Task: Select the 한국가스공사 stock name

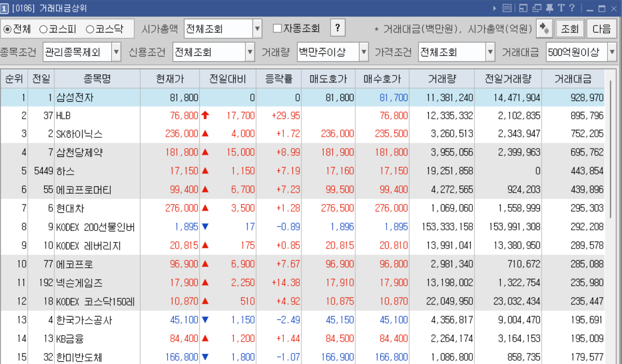Action: [x=84, y=320]
